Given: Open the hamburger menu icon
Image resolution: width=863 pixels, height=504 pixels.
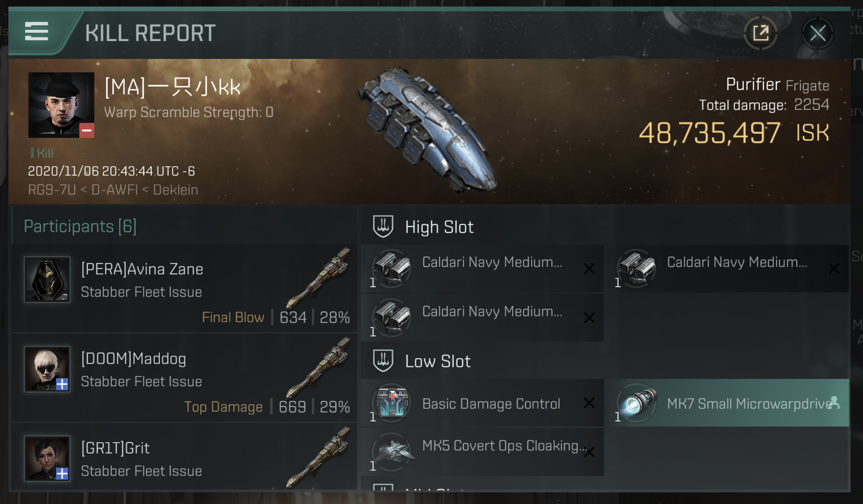Looking at the screenshot, I should click(x=36, y=31).
